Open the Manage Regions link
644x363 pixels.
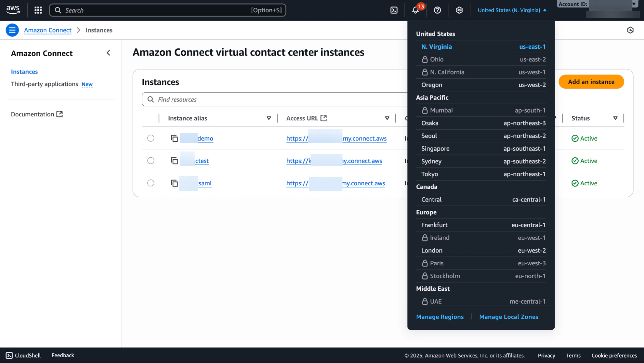[x=439, y=317]
